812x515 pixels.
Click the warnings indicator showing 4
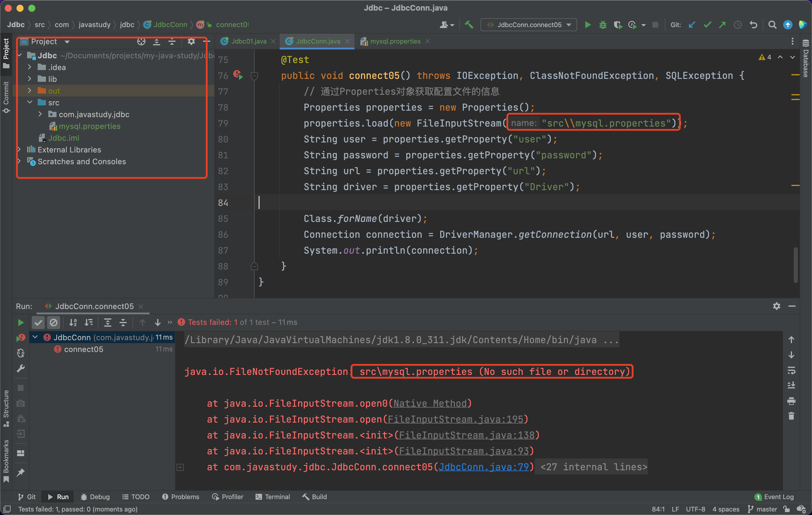click(x=765, y=57)
